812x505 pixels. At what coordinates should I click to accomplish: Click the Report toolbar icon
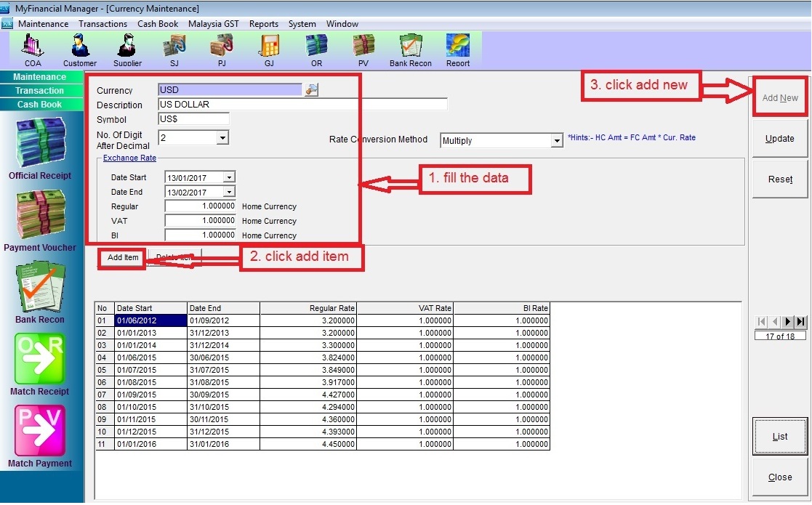pyautogui.click(x=458, y=49)
